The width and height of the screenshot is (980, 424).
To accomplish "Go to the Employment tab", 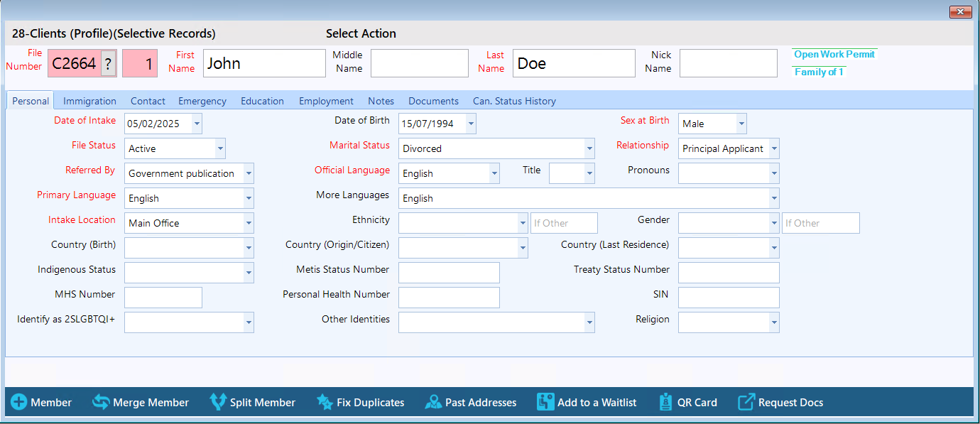I will pos(326,101).
